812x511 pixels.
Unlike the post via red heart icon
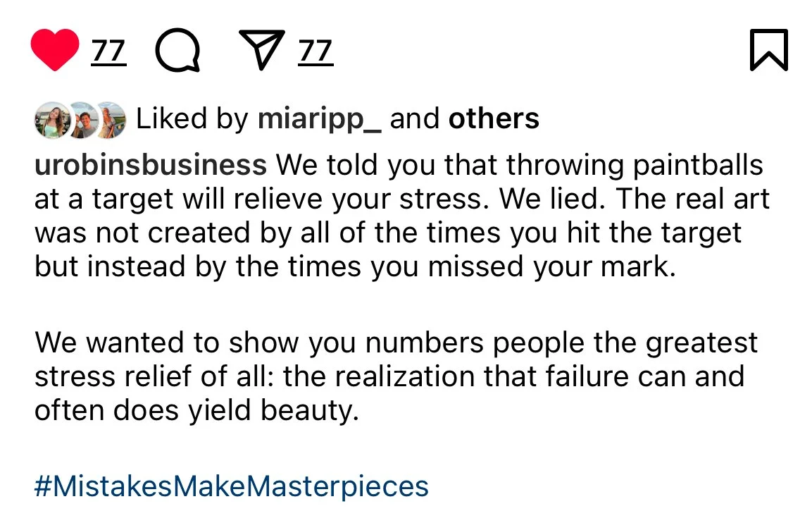coord(55,49)
